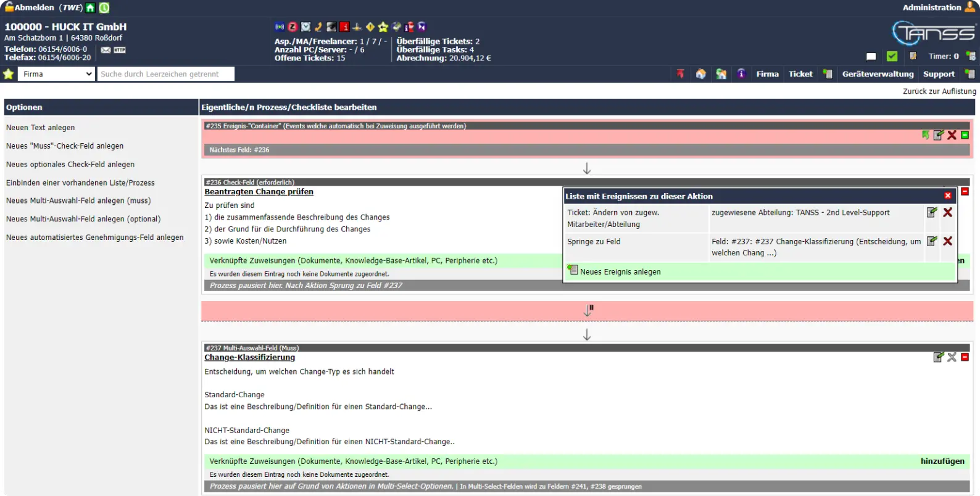
Task: Click the house with green arrow icon
Action: (721, 74)
